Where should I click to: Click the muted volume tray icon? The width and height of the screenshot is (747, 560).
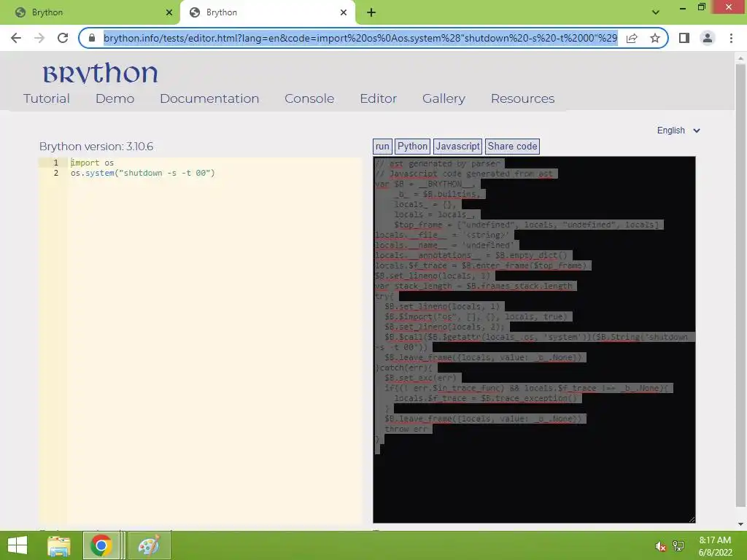point(660,546)
